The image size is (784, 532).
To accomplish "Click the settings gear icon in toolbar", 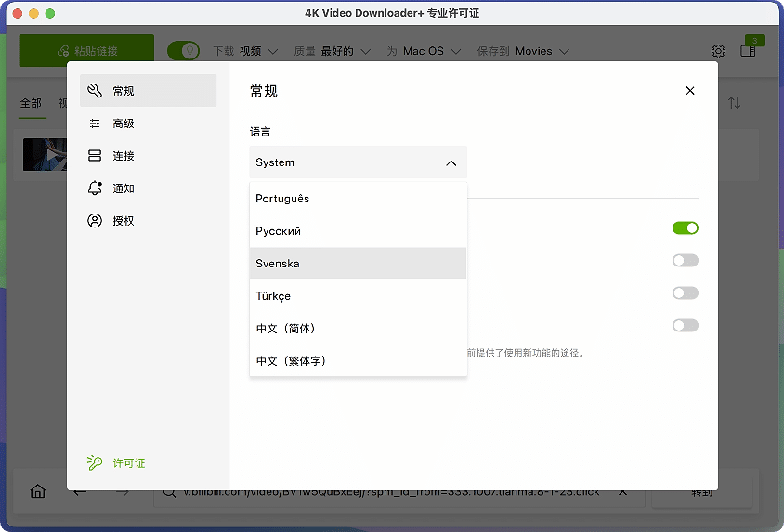I will (x=718, y=51).
